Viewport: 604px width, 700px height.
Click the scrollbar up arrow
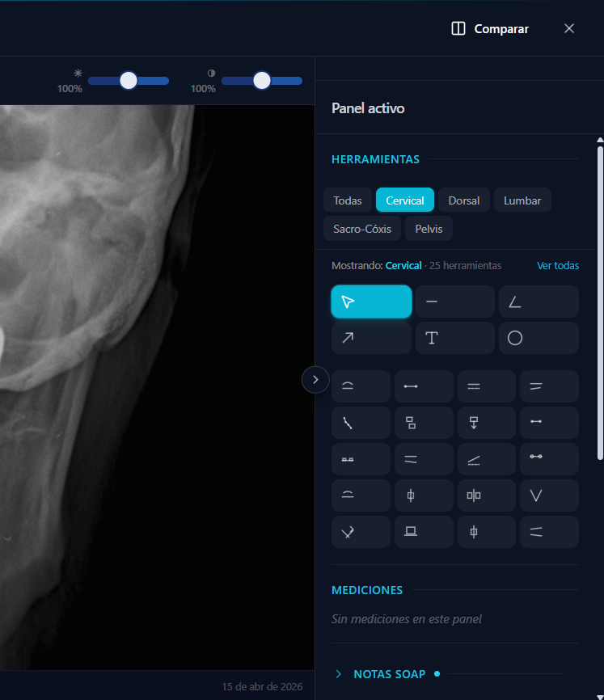point(601,140)
